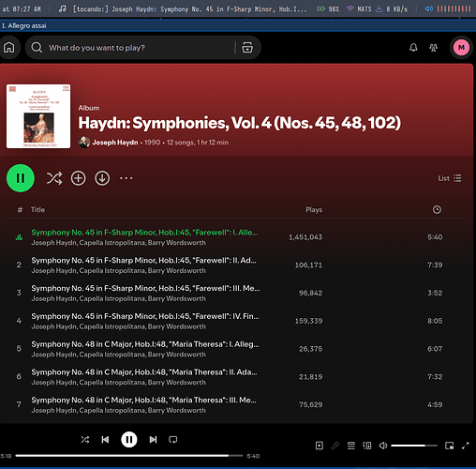
Task: Toggle shuffle for this album
Action: pos(54,178)
